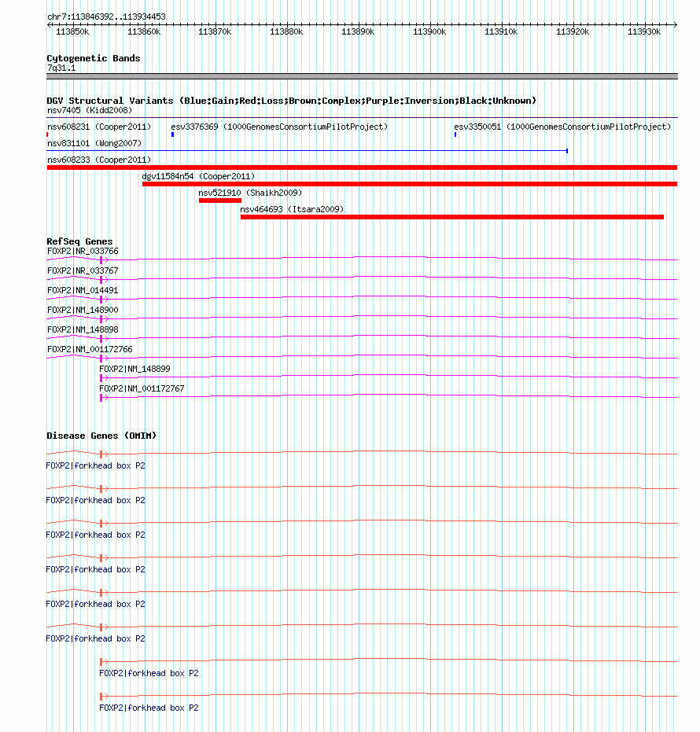Click the small blue esv3376369 gain marker

tap(173, 134)
